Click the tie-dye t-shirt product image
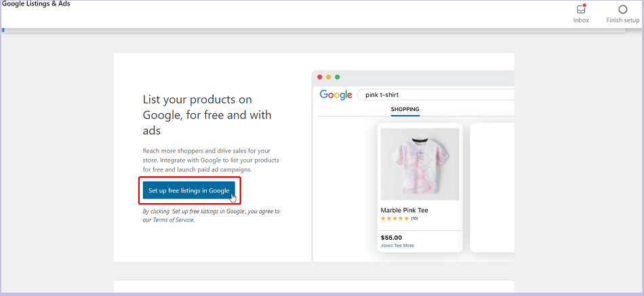The image size is (644, 296). [420, 164]
